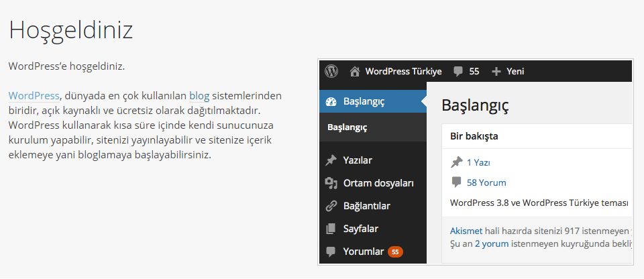Click the media icon beside Ortam dosyaları
The height and width of the screenshot is (279, 644).
click(331, 183)
